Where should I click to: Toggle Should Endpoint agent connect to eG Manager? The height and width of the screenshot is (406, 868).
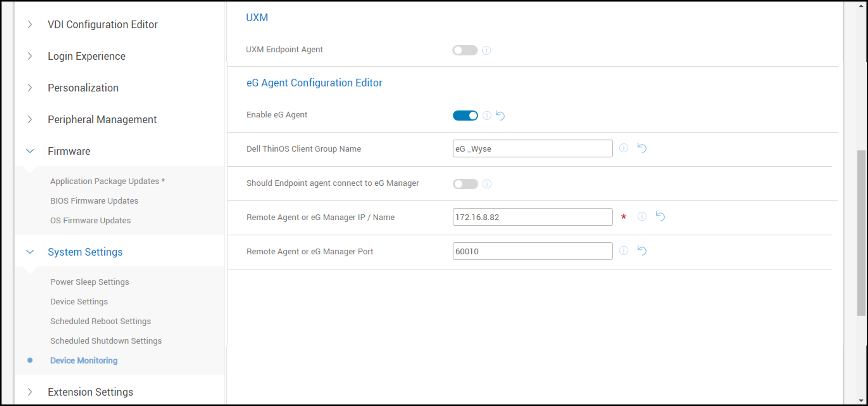pos(465,184)
